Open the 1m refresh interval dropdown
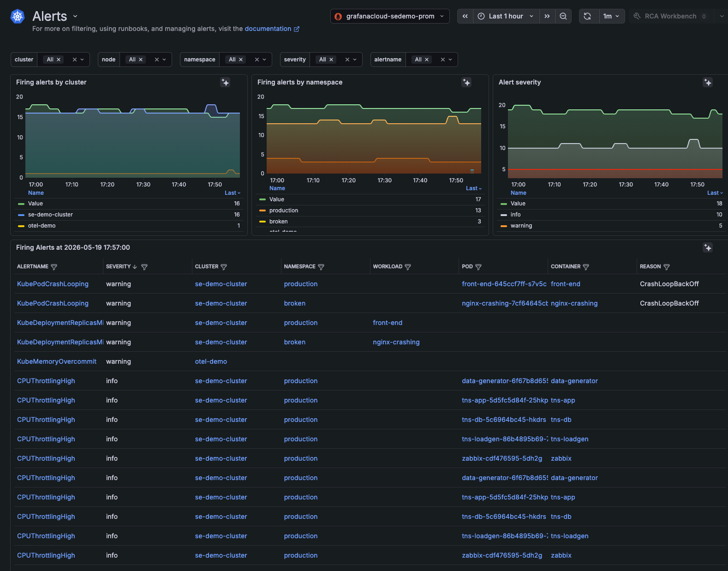The image size is (728, 571). click(612, 16)
